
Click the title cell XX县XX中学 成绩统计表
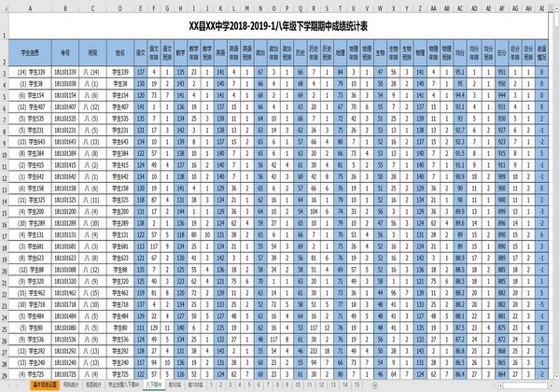278,26
